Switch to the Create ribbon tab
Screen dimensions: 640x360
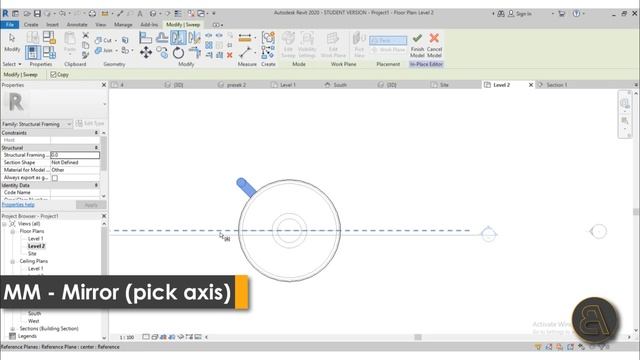point(31,25)
